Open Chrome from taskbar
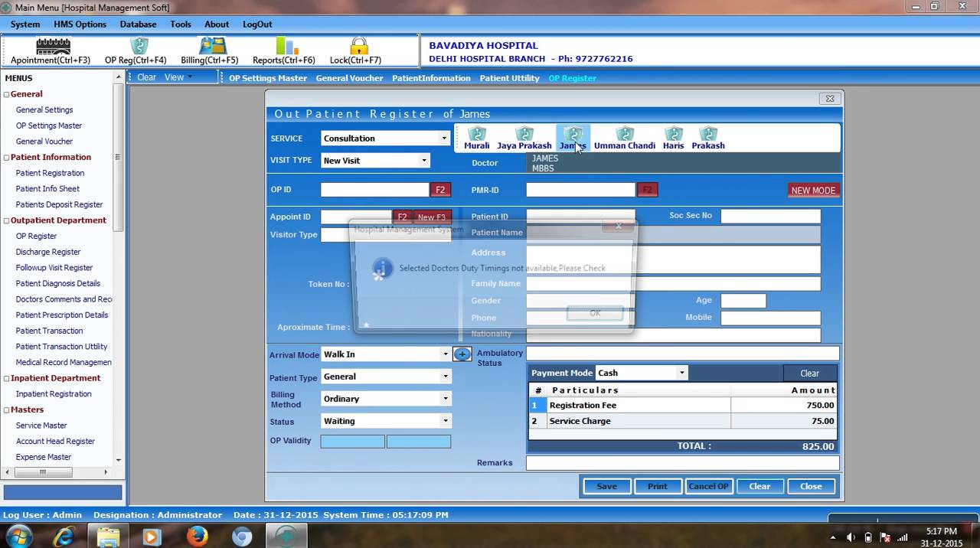 click(x=242, y=537)
